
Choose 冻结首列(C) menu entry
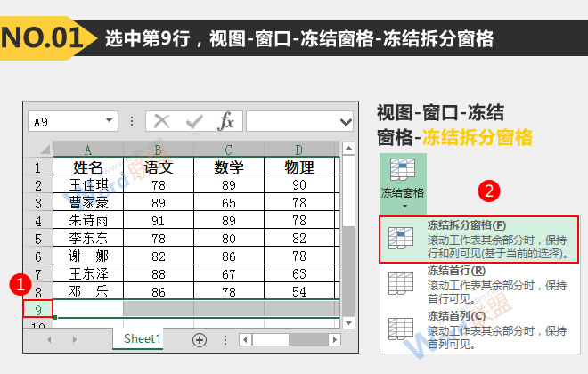(x=478, y=329)
